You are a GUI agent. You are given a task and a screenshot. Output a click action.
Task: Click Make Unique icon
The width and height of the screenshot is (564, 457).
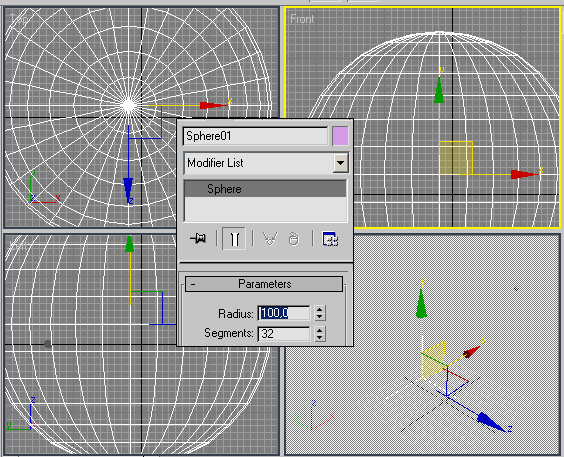click(x=270, y=239)
